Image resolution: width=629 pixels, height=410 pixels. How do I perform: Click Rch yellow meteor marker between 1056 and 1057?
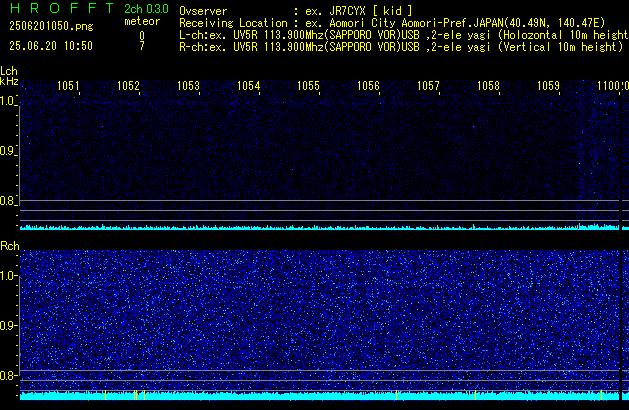396,395
